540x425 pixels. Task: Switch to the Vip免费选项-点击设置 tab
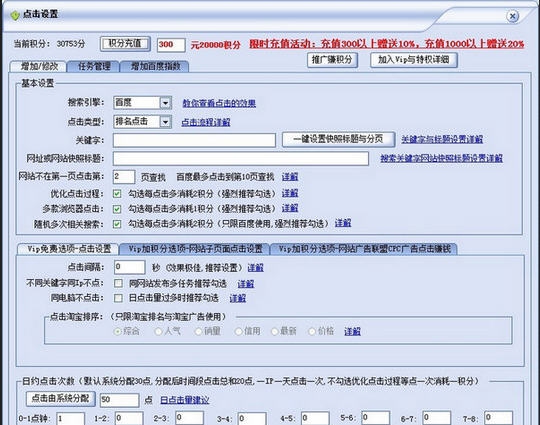tap(68, 249)
